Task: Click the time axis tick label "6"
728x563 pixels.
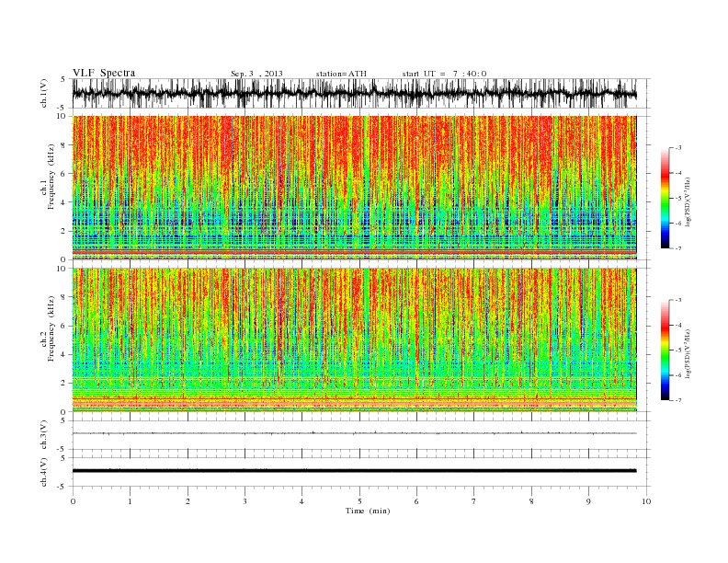Action: coord(416,501)
